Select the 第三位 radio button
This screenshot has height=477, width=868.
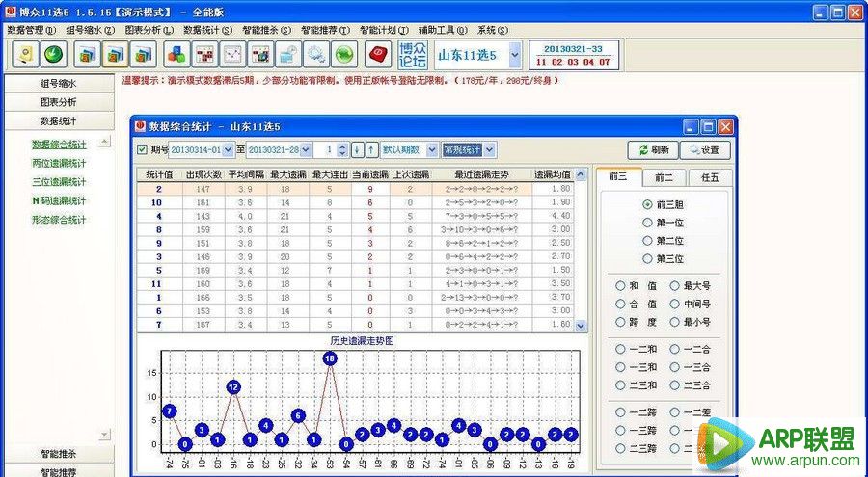647,258
